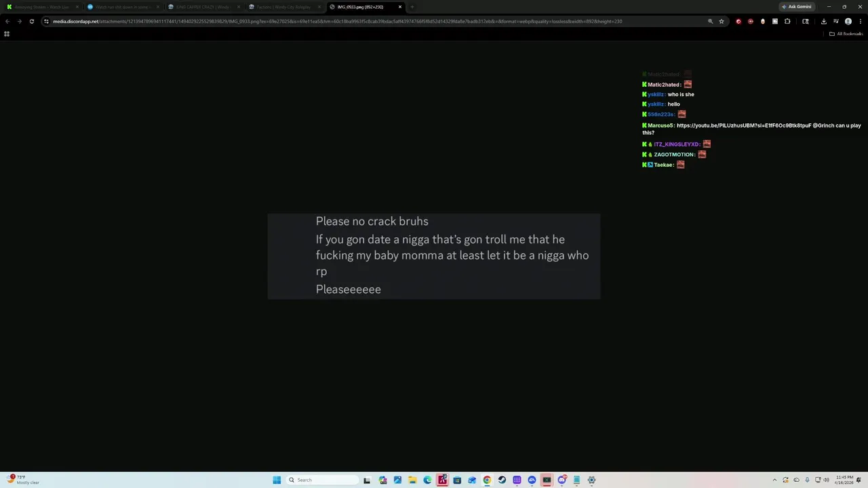
Task: Open Google Chrome from taskbar
Action: pos(487,480)
